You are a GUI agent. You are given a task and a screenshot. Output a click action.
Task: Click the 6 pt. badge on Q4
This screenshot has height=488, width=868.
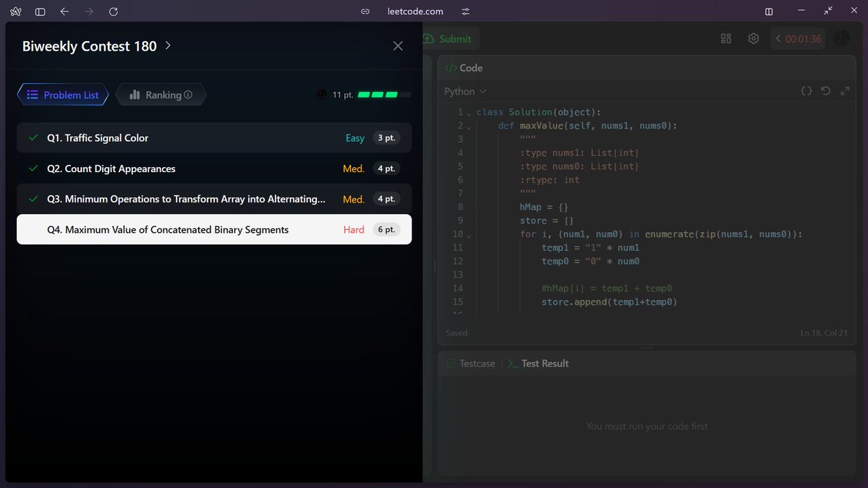[386, 229]
